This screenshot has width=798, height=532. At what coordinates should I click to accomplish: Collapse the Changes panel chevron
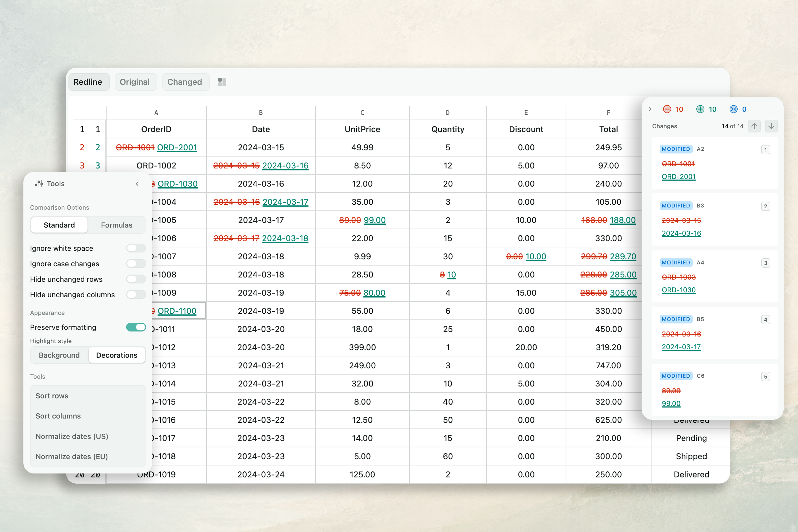pos(650,109)
